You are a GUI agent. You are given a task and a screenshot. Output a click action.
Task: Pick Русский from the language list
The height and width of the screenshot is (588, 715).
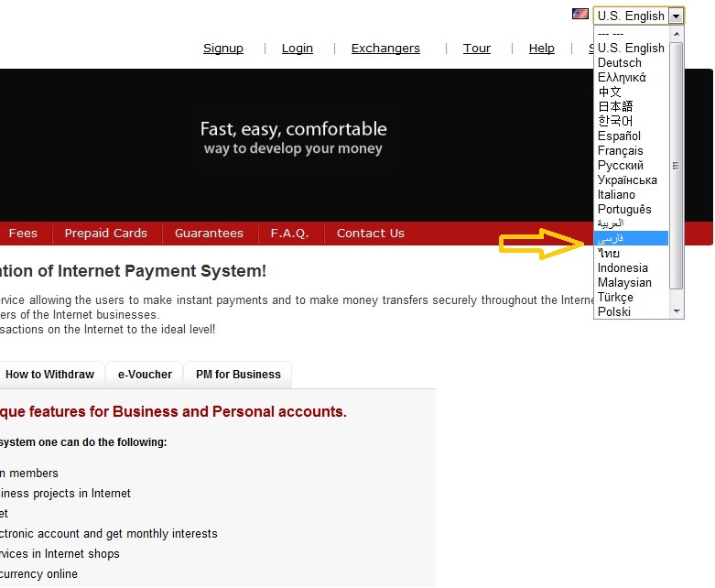pyautogui.click(x=631, y=165)
